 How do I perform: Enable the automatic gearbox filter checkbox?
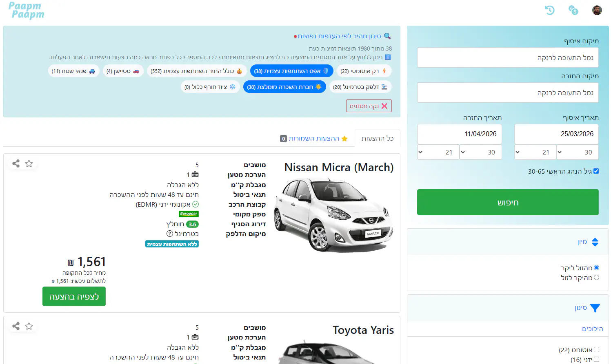pos(596,350)
